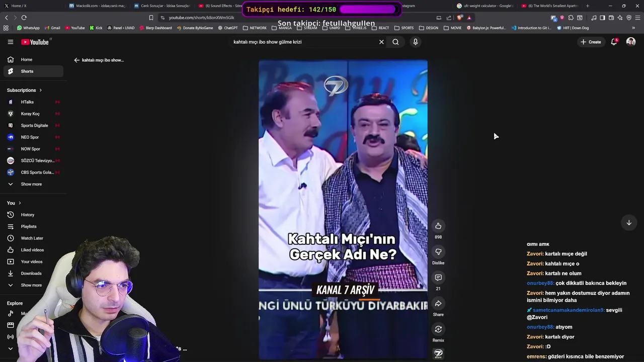Open the Create button menu
The width and height of the screenshot is (644, 362).
tap(591, 42)
